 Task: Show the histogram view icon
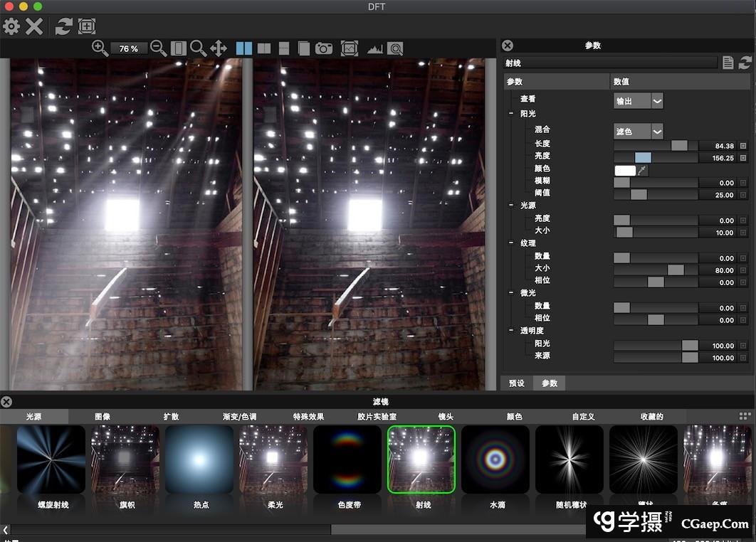pos(374,48)
